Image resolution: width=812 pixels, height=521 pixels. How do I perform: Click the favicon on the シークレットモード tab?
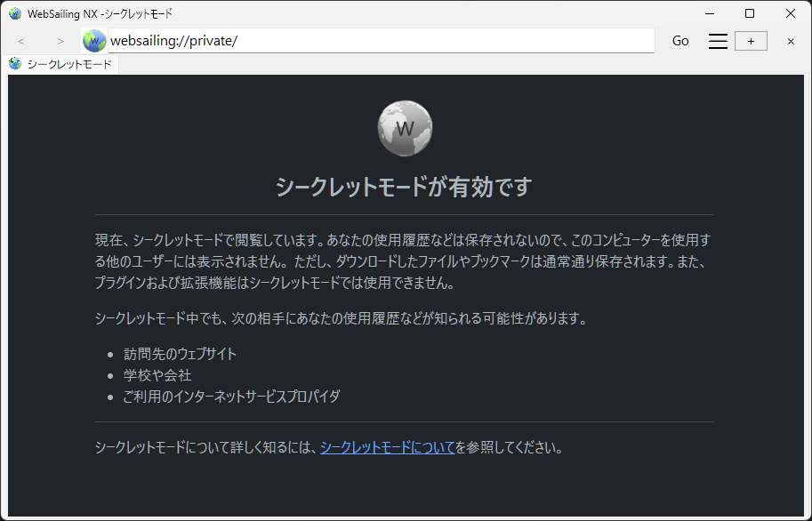(x=14, y=64)
